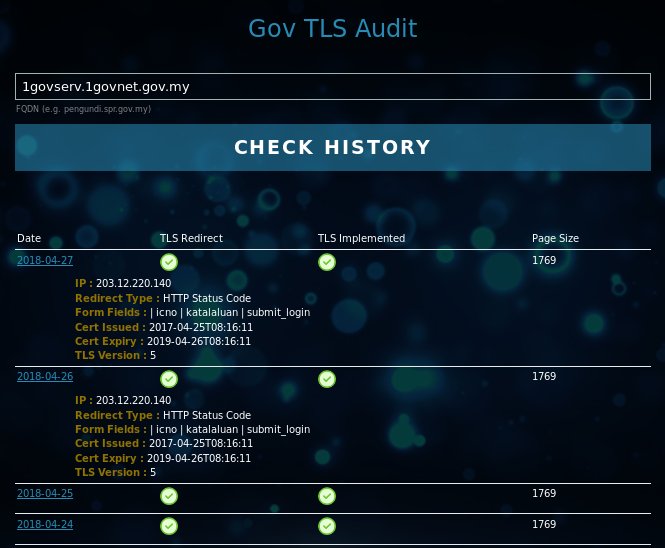Click TLS Implemented check icon for 2018-04-24
The width and height of the screenshot is (665, 548).
pyautogui.click(x=327, y=526)
